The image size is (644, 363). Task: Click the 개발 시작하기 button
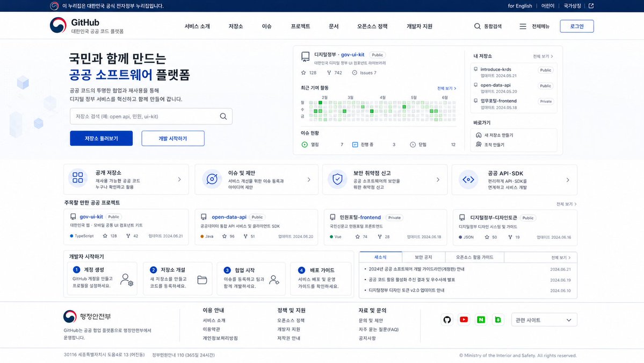coord(173,139)
